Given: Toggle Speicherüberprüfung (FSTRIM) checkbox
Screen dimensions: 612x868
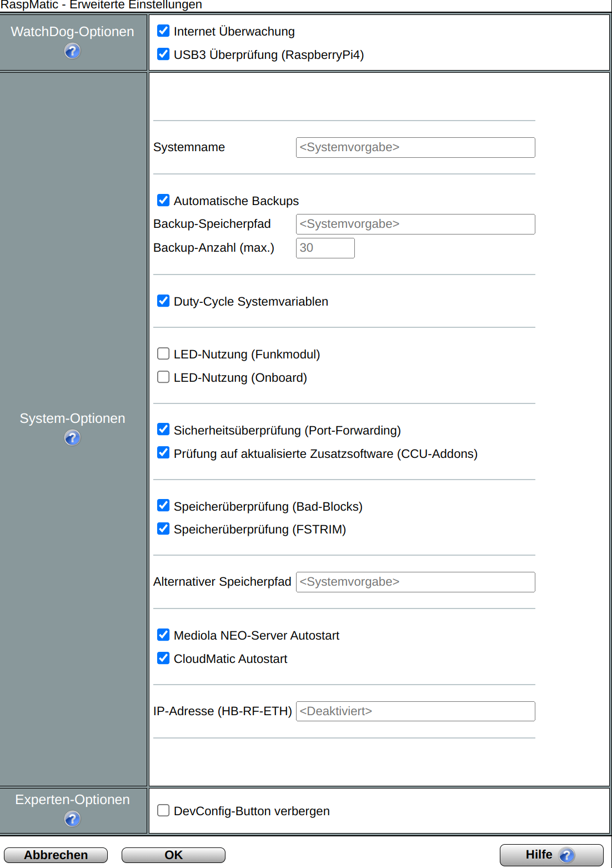Looking at the screenshot, I should (163, 528).
